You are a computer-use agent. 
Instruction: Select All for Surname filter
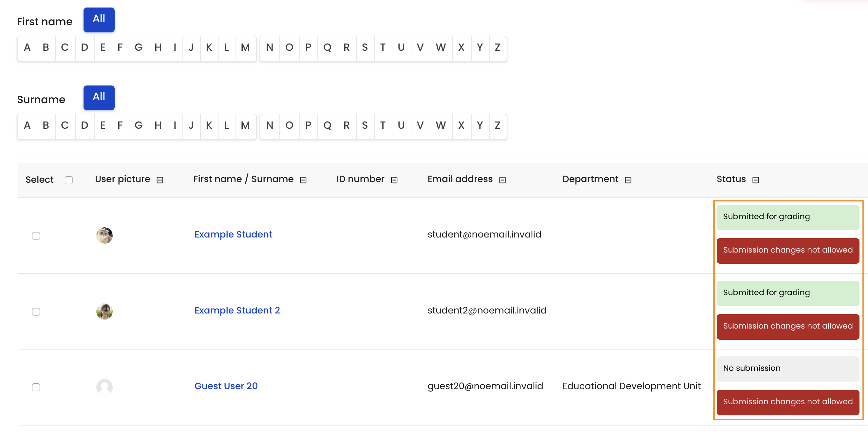pos(99,98)
